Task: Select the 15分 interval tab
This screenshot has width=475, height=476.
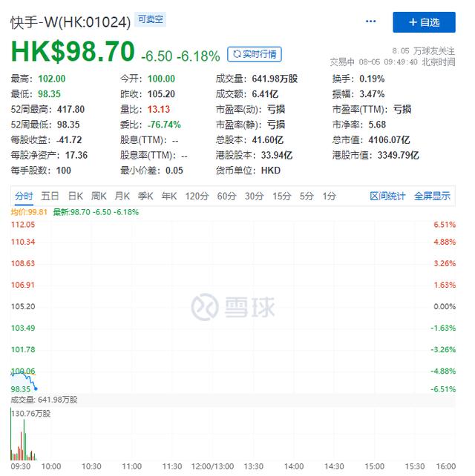Action: [282, 196]
